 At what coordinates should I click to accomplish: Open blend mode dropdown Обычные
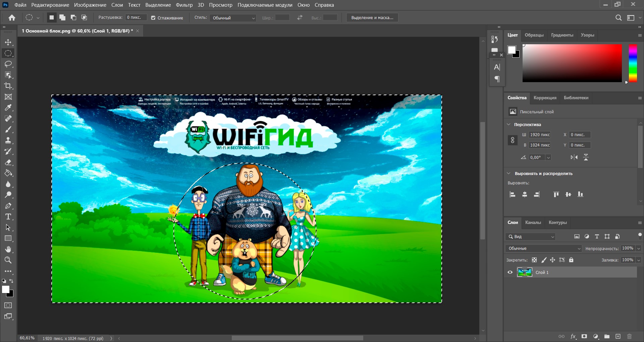[x=543, y=248]
